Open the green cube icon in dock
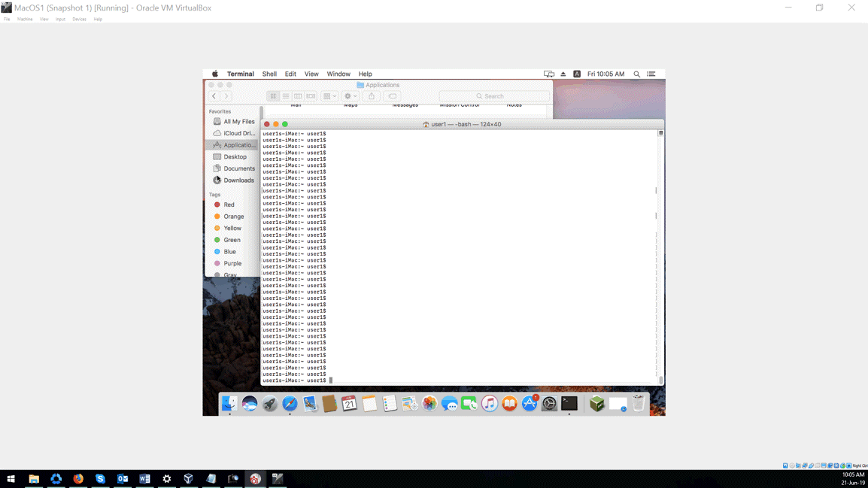 tap(596, 403)
